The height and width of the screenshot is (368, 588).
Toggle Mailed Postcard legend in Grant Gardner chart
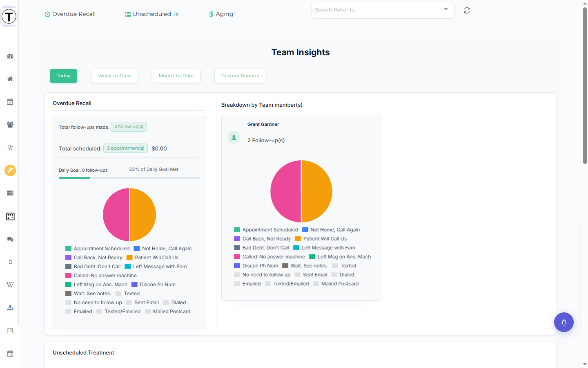tap(336, 284)
